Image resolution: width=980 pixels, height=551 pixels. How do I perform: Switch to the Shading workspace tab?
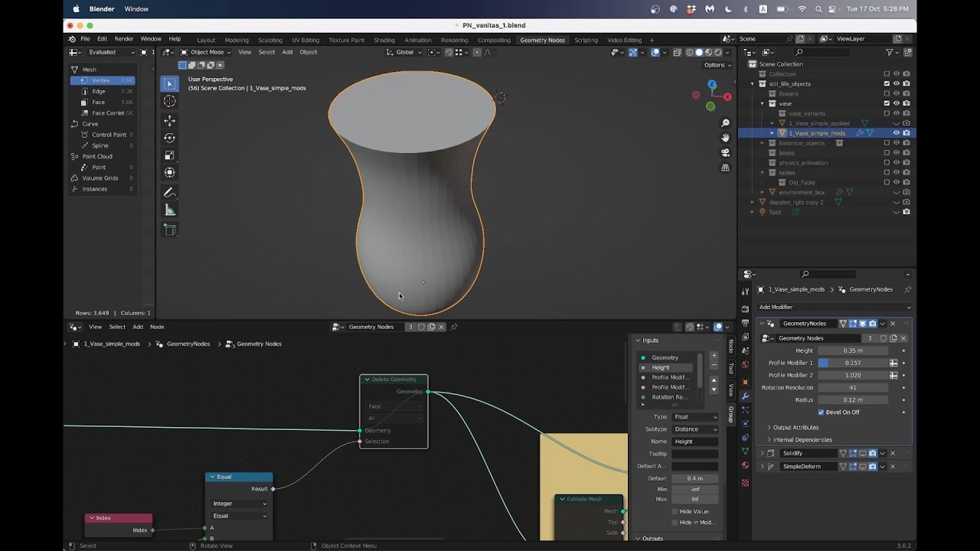pos(384,40)
